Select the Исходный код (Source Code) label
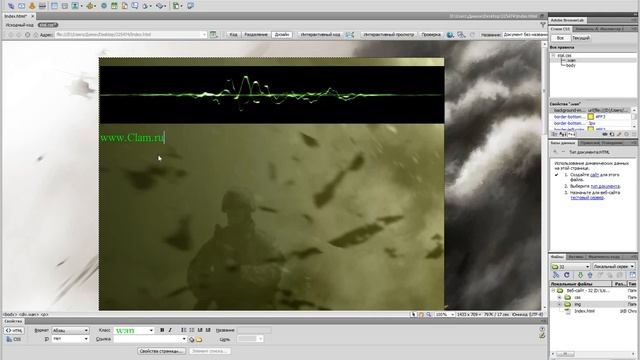640x360 pixels. point(20,25)
